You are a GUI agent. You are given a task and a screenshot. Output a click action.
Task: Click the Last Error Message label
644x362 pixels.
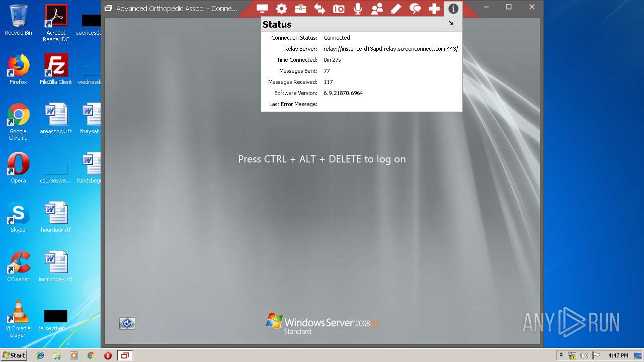(293, 104)
